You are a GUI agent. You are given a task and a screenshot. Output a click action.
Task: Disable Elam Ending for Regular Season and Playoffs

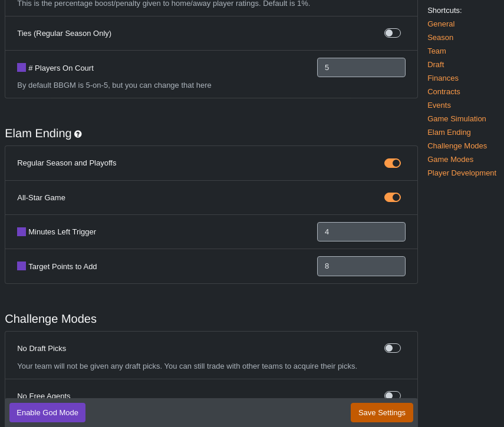[393, 163]
